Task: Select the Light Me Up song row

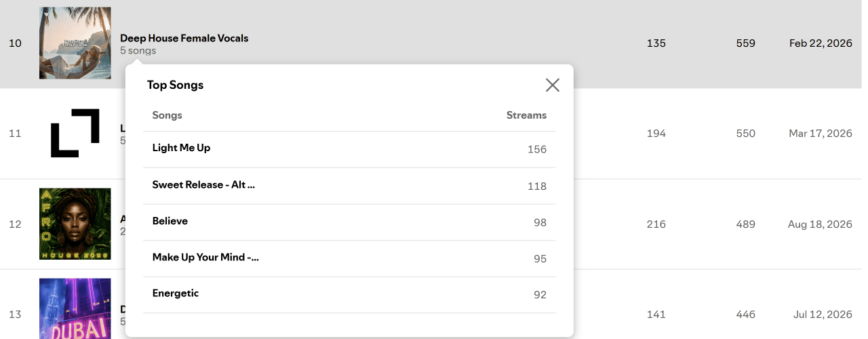Action: pos(349,149)
